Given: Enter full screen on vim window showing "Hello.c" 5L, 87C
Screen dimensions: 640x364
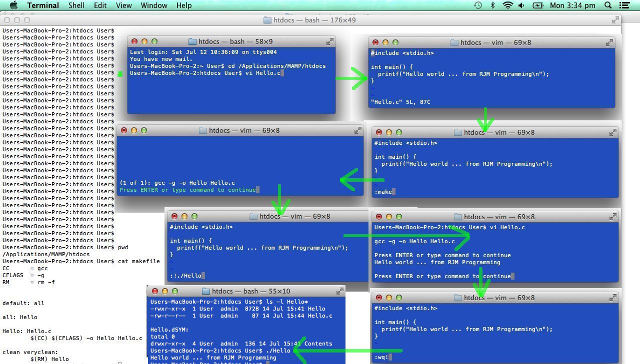Looking at the screenshot, I should (609, 42).
